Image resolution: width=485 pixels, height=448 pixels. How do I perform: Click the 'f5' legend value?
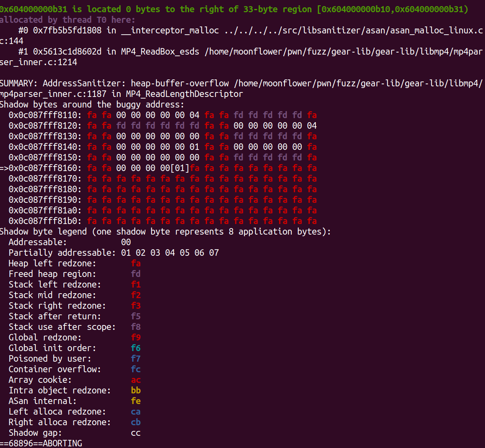click(x=136, y=316)
